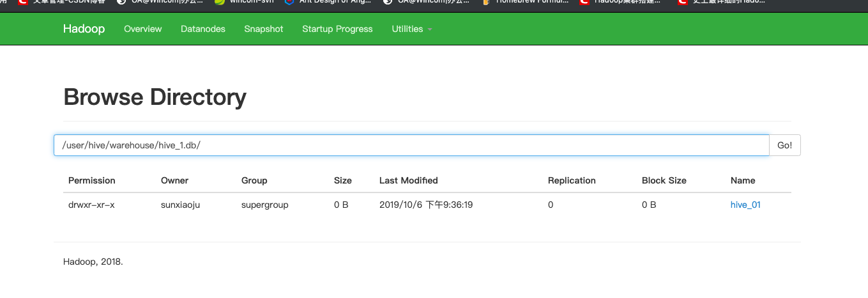Focus the directory path input field
The image size is (868, 298).
pyautogui.click(x=411, y=145)
